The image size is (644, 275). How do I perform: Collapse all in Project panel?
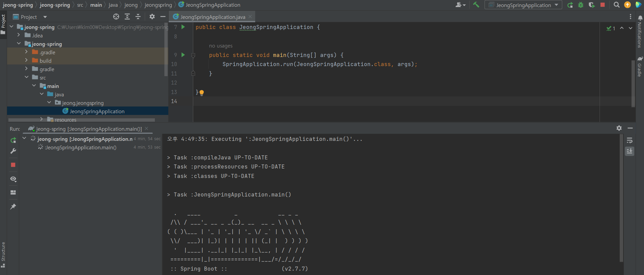[x=138, y=17]
